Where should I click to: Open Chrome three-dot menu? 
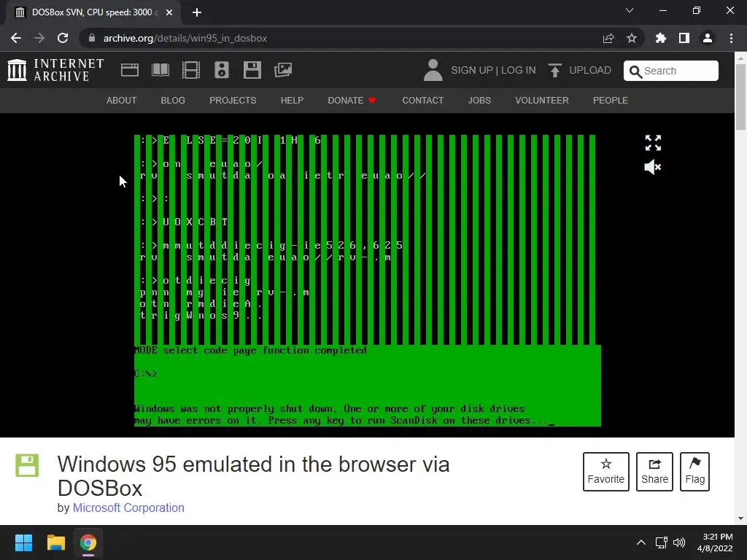[731, 38]
